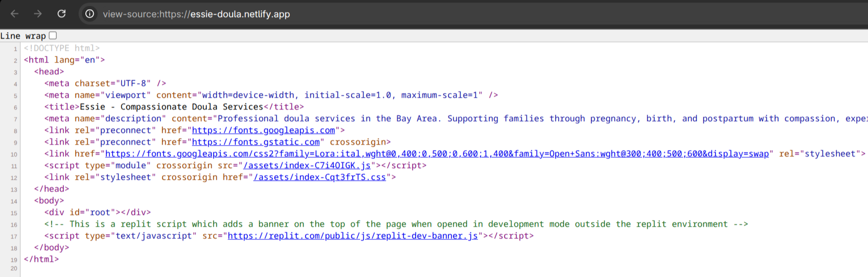868x277 pixels.
Task: Click the title text "Essie - Compassionate Doula Services"
Action: tap(172, 107)
